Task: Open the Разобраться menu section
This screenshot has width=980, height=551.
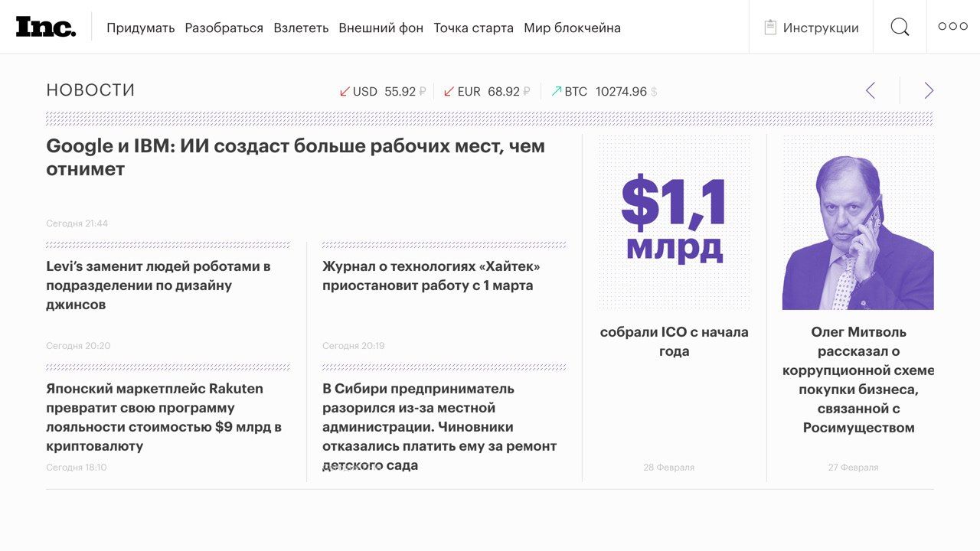Action: [x=224, y=28]
